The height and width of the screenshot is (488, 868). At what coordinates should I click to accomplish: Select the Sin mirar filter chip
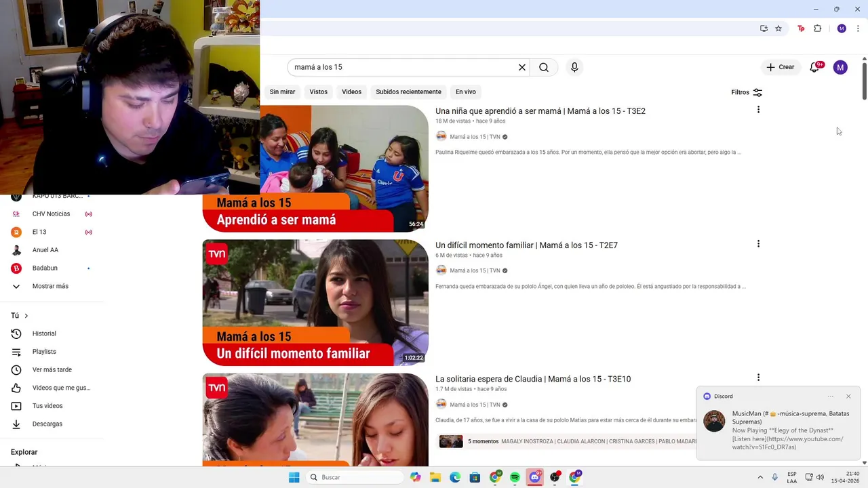pos(283,91)
